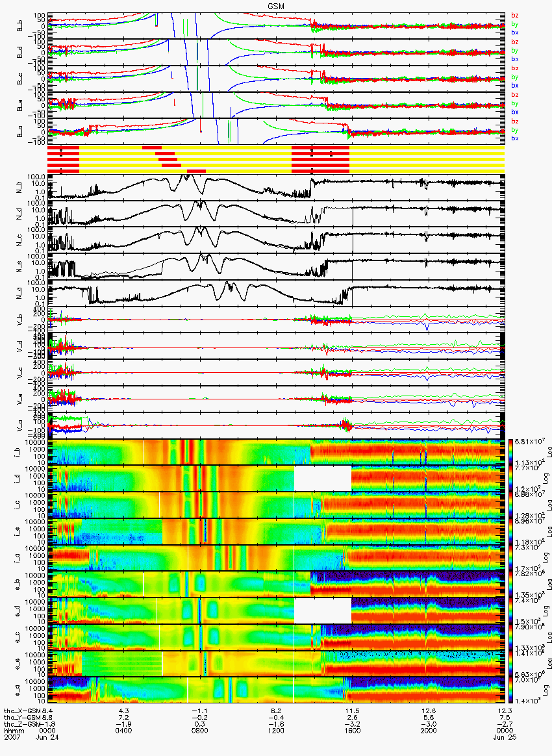Click the 12.6 X-GSM position value

[429, 711]
